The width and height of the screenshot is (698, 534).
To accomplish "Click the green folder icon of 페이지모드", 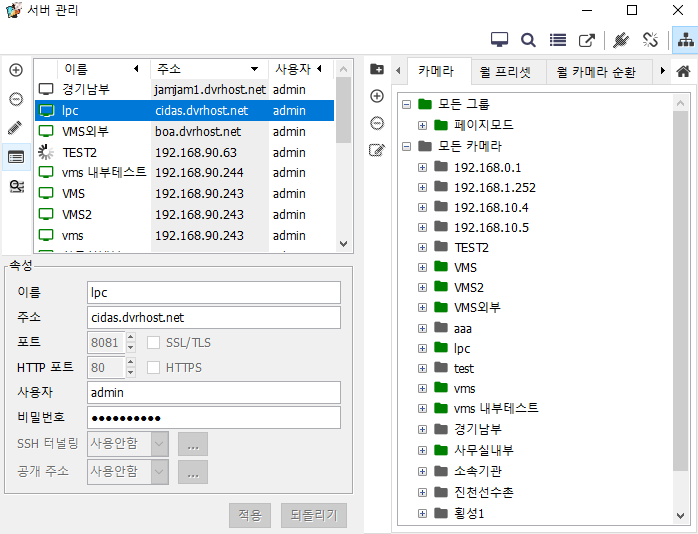I will (441, 125).
